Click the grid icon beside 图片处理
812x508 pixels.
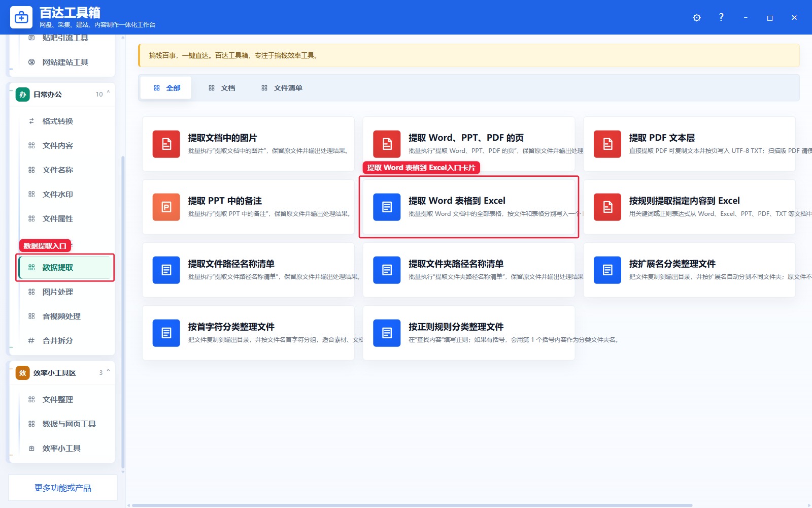click(x=31, y=292)
